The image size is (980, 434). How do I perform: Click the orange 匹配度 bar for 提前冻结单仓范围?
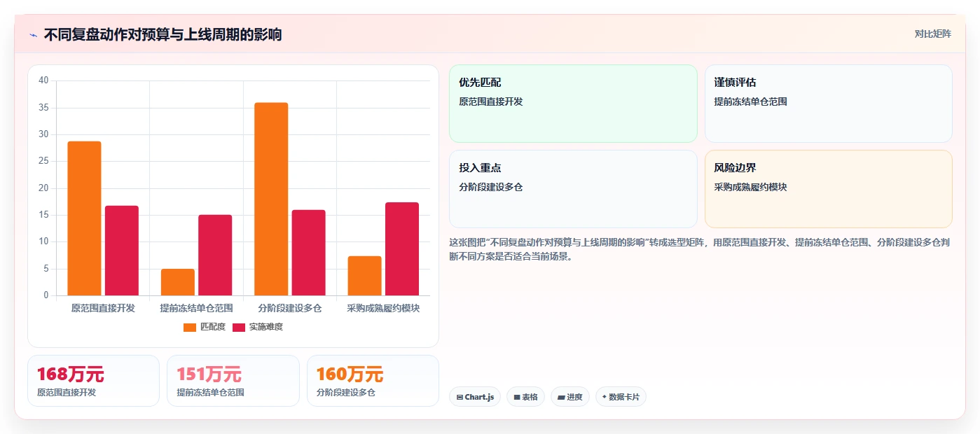pos(178,282)
